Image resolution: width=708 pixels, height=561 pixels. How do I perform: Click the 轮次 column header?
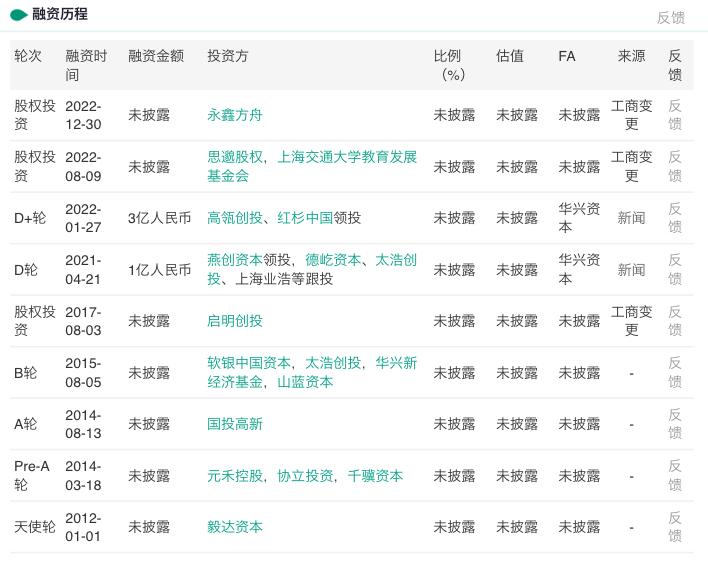[28, 56]
